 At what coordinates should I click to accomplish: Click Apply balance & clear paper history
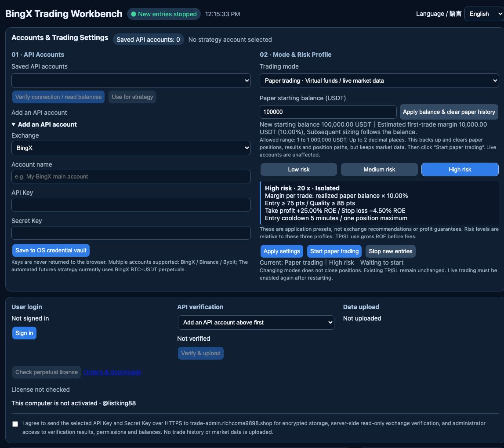449,112
